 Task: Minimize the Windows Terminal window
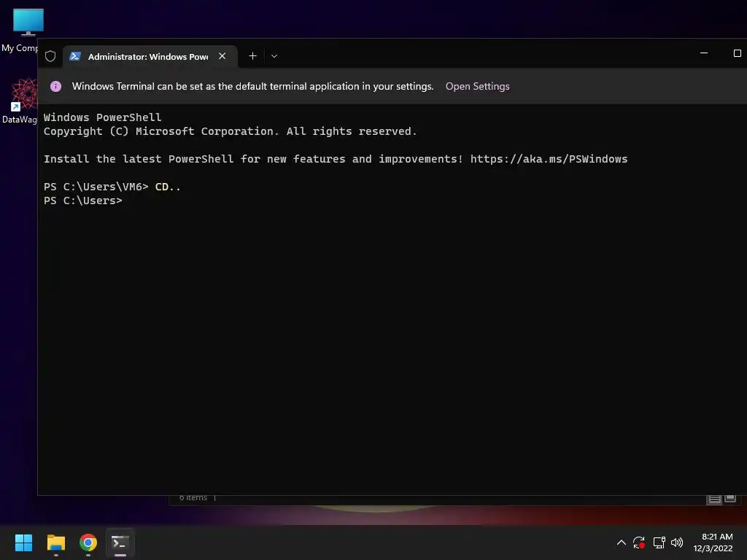coord(704,53)
